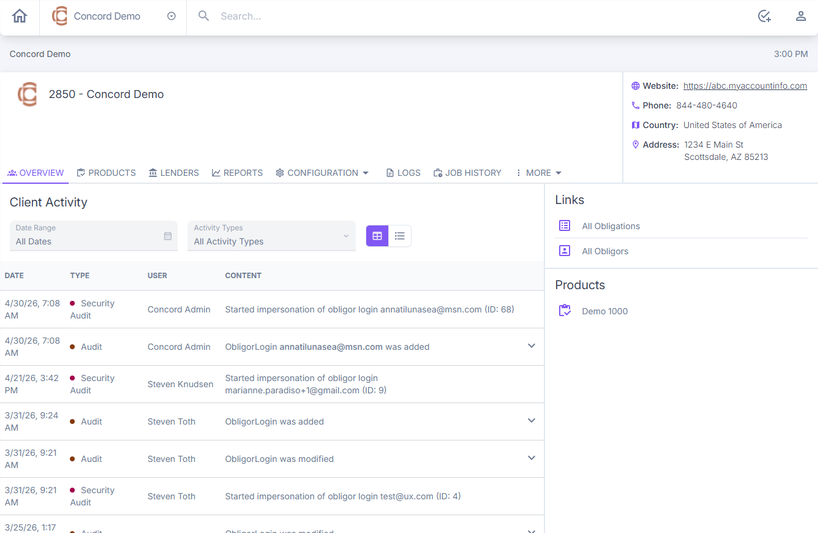Open the PRODUCTS tab

tap(106, 173)
